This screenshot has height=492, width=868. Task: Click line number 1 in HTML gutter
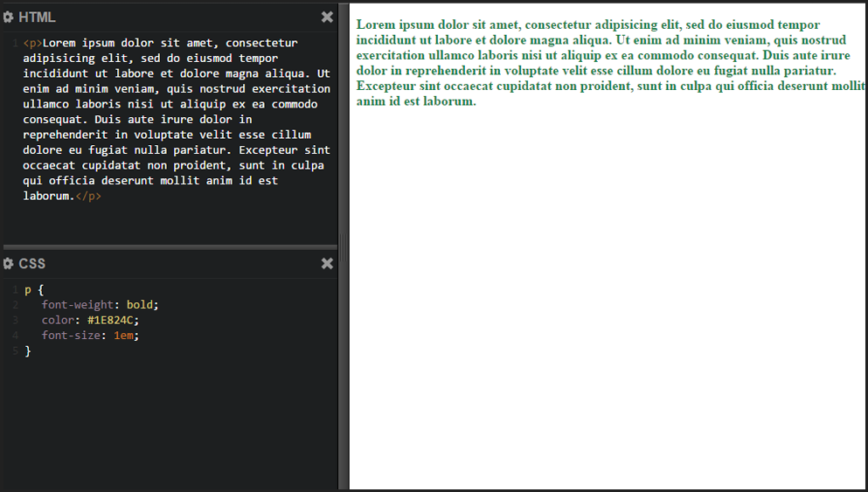click(x=15, y=43)
